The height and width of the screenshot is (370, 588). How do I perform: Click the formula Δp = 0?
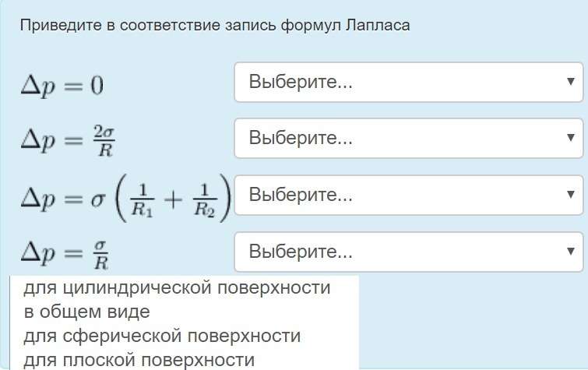62,85
